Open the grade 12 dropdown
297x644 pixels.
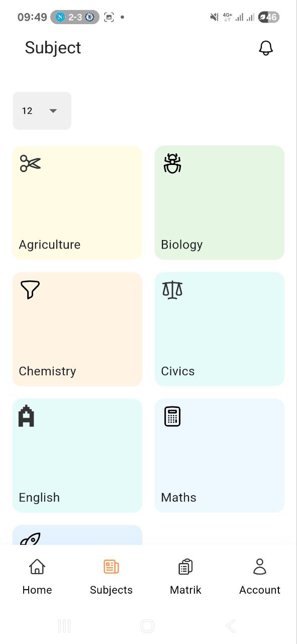[x=42, y=111]
